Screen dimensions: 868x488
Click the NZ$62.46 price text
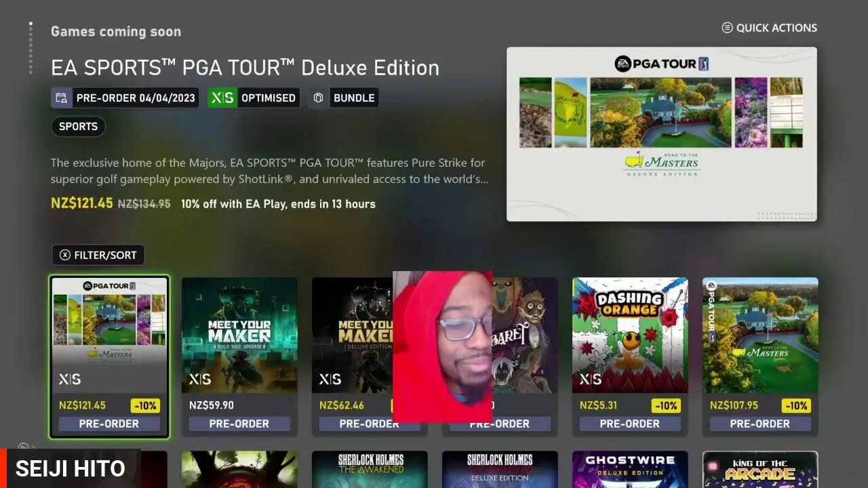click(342, 405)
